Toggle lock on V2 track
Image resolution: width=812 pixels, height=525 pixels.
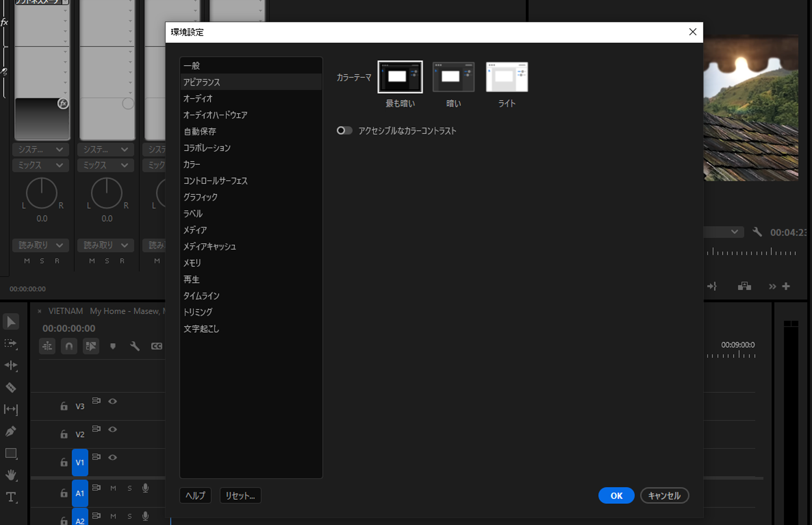point(64,434)
